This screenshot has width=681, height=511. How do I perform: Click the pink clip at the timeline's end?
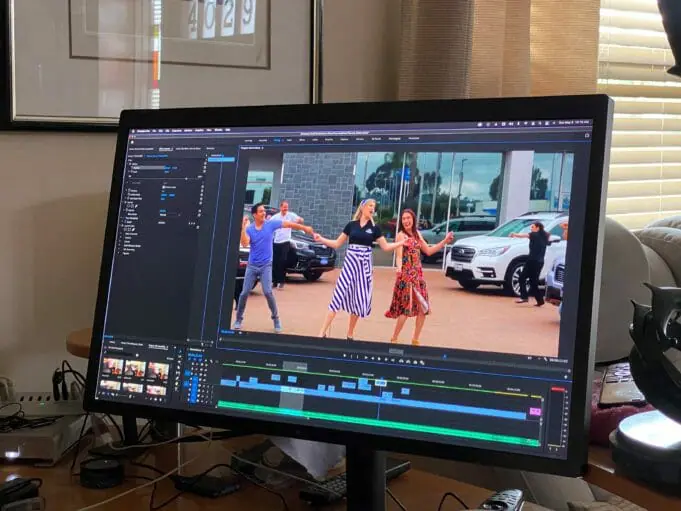point(534,410)
